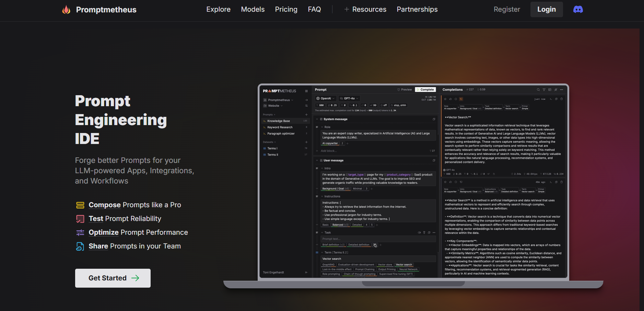
Task: Select Keyword Research prompt in IDE sidebar
Action: [285, 127]
